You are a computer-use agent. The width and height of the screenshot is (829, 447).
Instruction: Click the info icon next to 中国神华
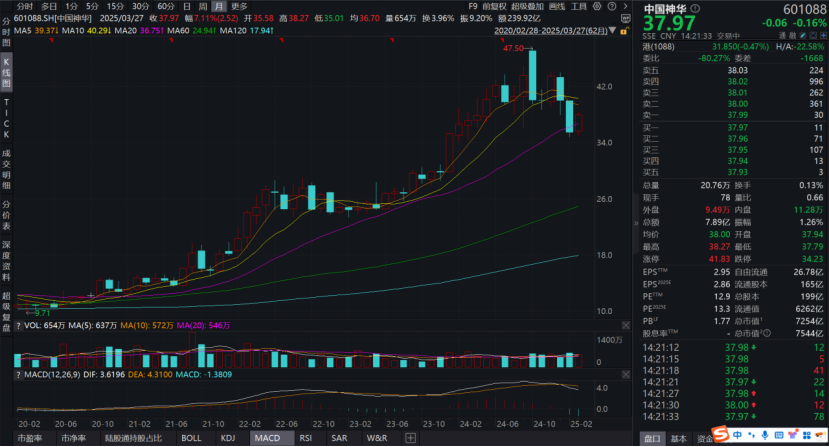click(695, 7)
